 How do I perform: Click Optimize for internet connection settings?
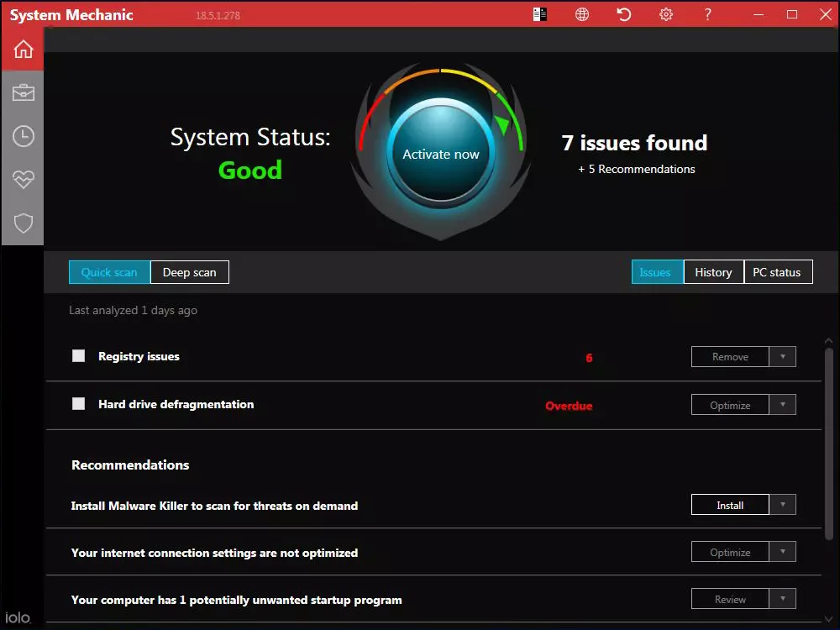point(730,552)
